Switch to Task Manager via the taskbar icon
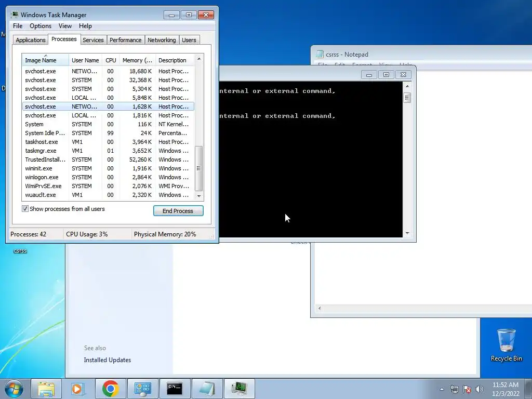This screenshot has width=532, height=399. [239, 389]
